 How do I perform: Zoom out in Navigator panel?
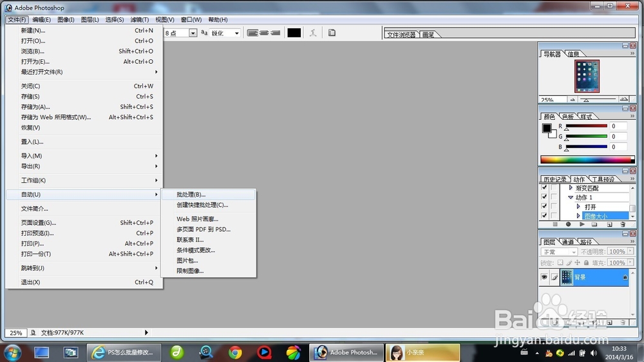573,99
